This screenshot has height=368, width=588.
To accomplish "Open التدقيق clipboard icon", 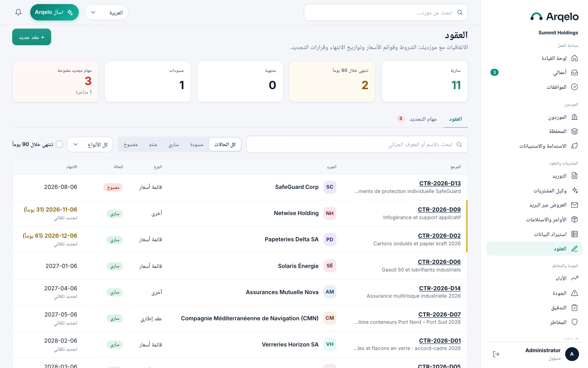I will 574,307.
